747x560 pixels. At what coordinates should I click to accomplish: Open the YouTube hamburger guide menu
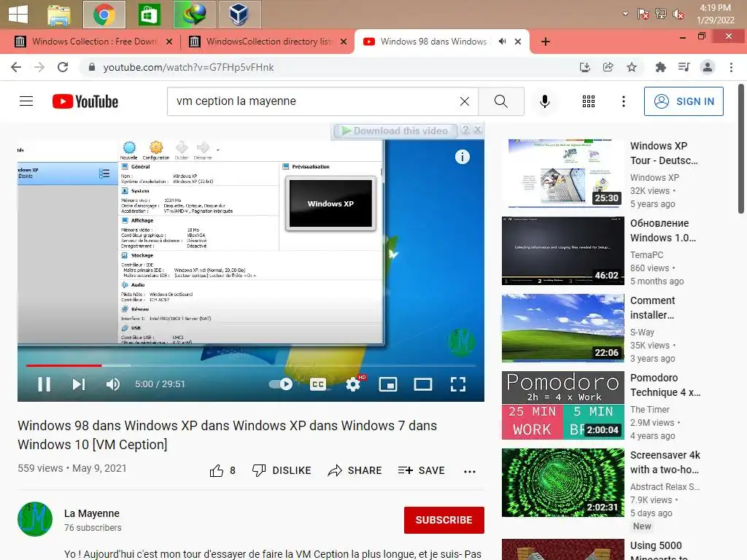click(x=26, y=101)
